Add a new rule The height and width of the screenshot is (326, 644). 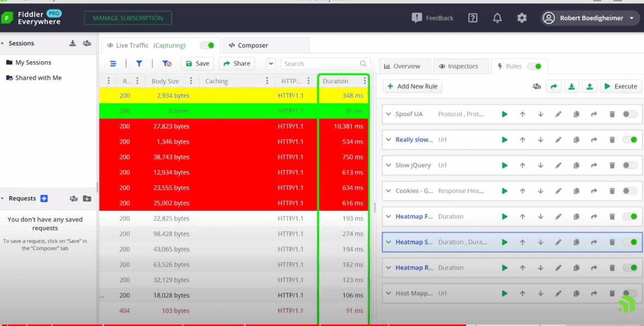pos(413,87)
